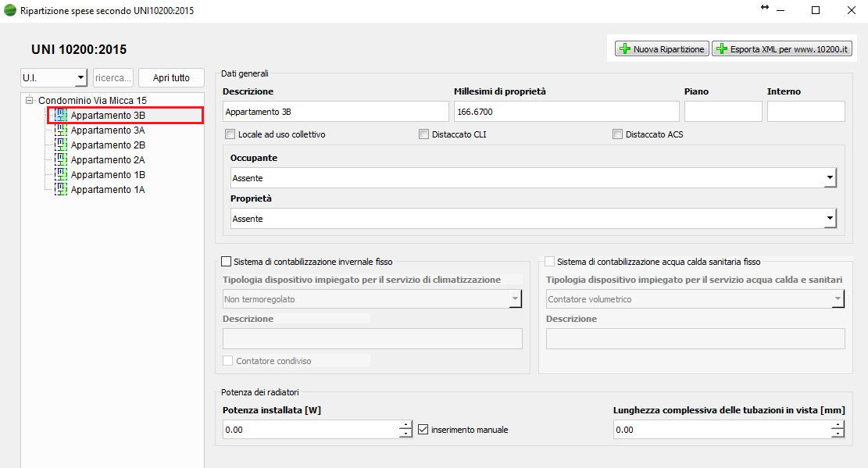The image size is (868, 468).
Task: Enable Locale ad uso collettivo checkbox
Action: tap(230, 134)
